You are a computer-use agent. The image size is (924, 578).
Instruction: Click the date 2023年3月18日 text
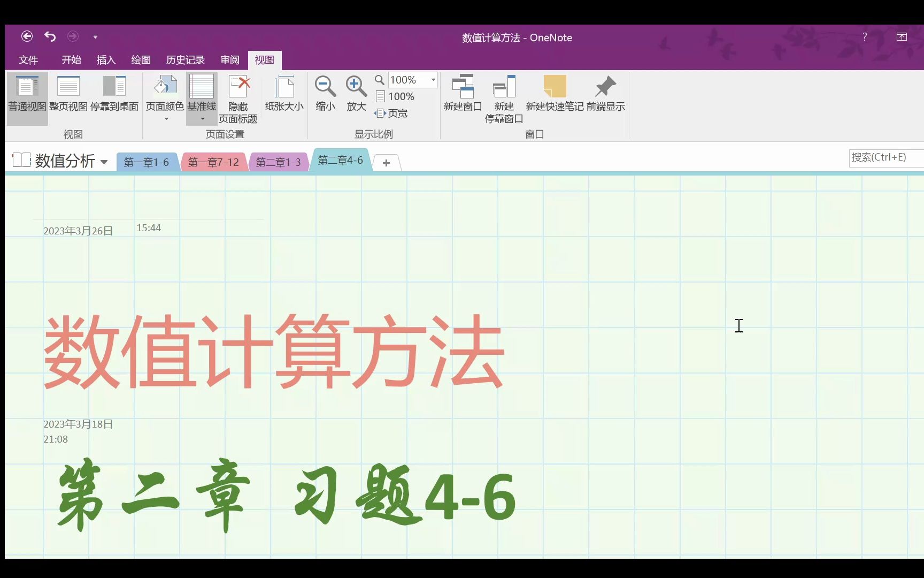click(x=78, y=424)
